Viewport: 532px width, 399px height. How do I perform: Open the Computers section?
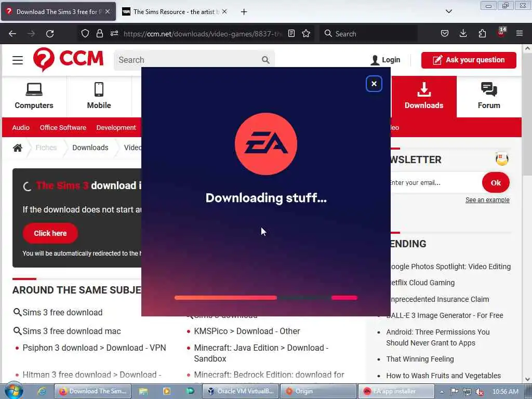point(34,96)
